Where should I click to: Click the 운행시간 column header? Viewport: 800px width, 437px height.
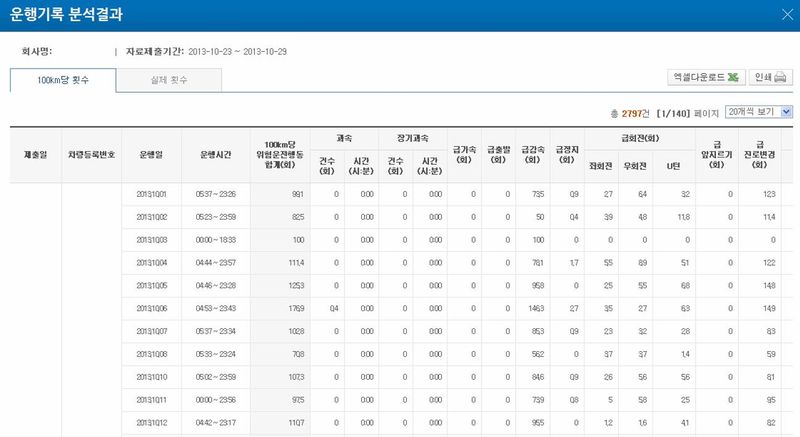[x=215, y=155]
